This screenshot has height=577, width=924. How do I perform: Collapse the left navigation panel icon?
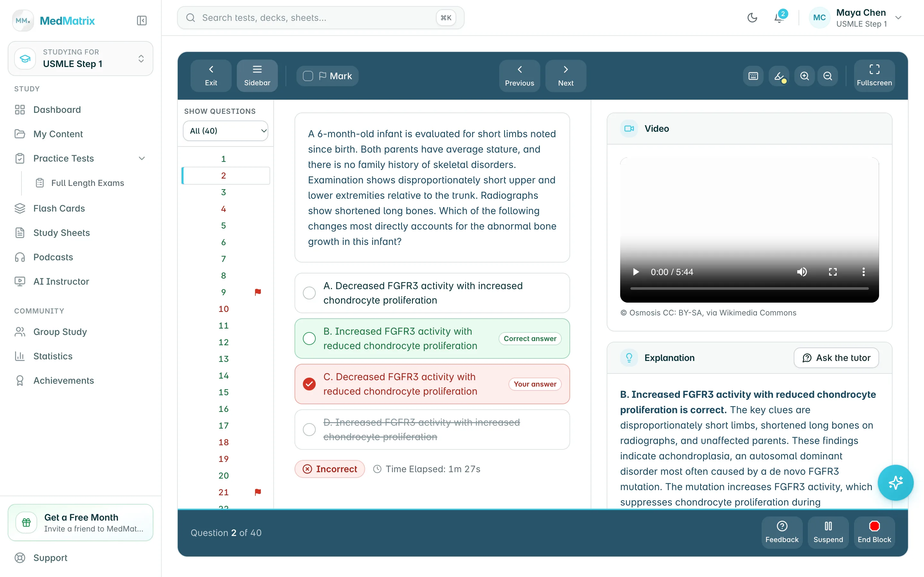pos(142,21)
